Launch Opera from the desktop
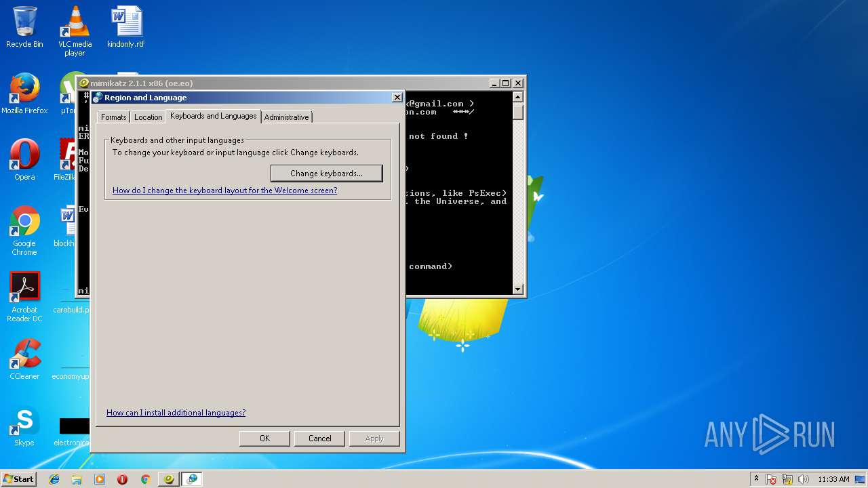 coord(24,160)
